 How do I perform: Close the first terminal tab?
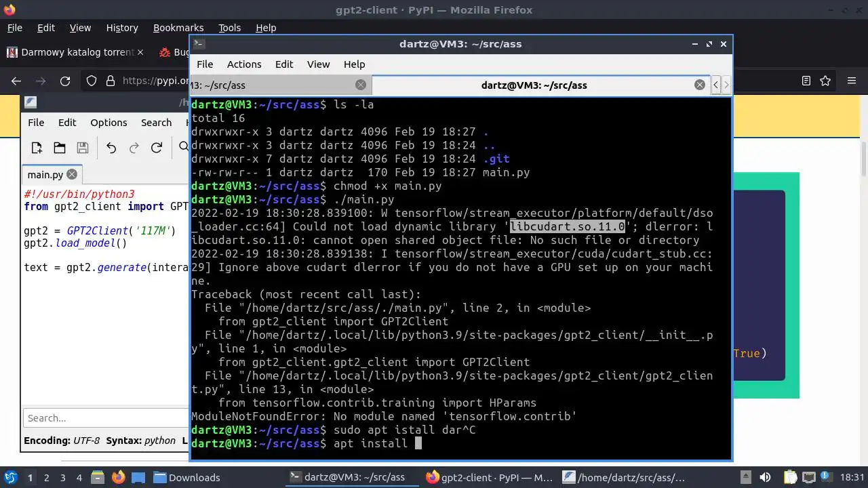point(361,85)
